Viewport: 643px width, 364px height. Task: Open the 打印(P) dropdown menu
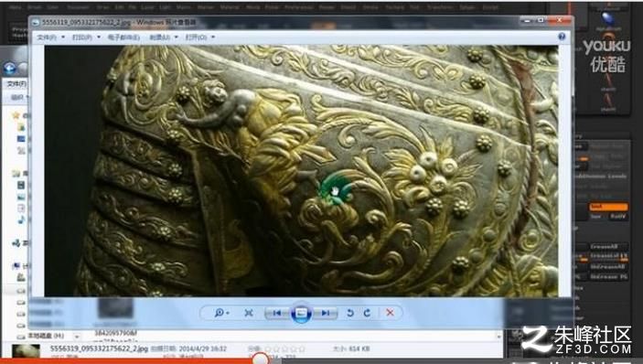86,37
